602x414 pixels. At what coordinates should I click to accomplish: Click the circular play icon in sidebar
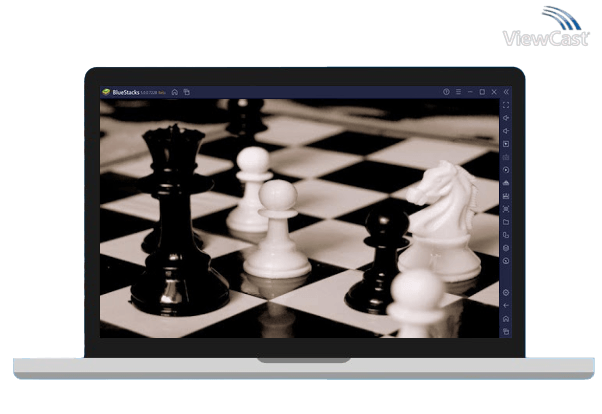506,170
